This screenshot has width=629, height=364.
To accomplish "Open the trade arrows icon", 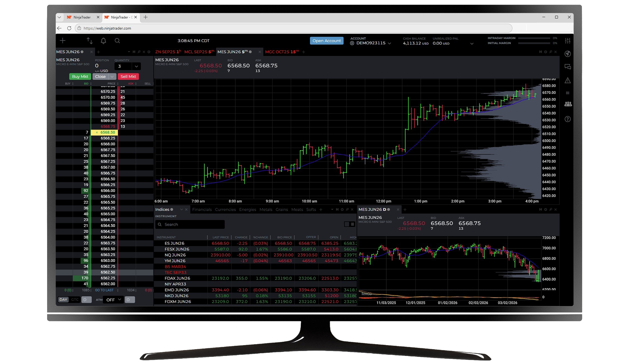I will click(90, 41).
